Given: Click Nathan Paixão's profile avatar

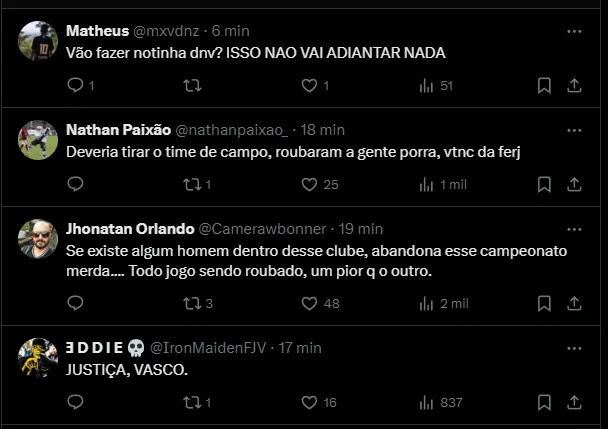Looking at the screenshot, I should (x=38, y=140).
